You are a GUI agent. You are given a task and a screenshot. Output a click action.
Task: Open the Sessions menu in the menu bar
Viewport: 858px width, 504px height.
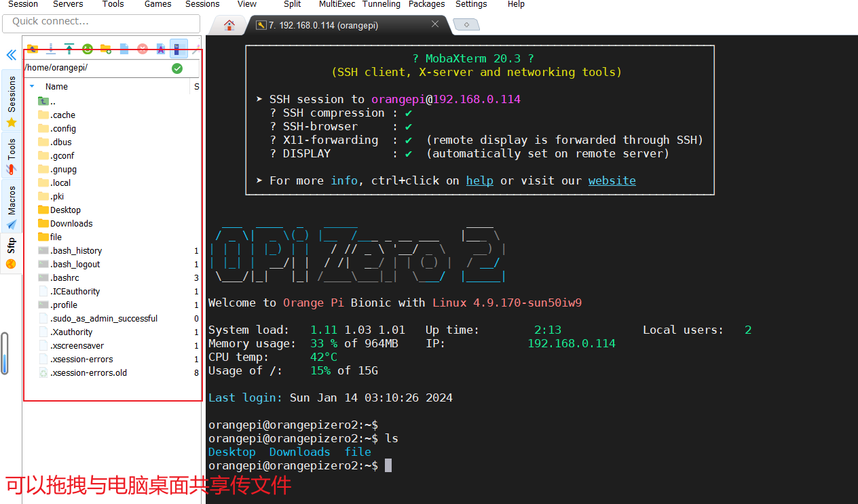point(202,4)
